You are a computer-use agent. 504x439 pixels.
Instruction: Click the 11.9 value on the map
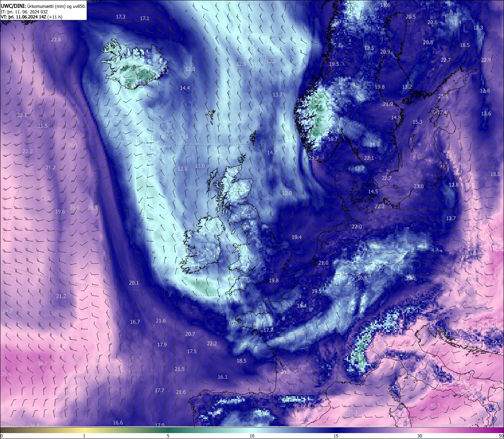pos(374,145)
